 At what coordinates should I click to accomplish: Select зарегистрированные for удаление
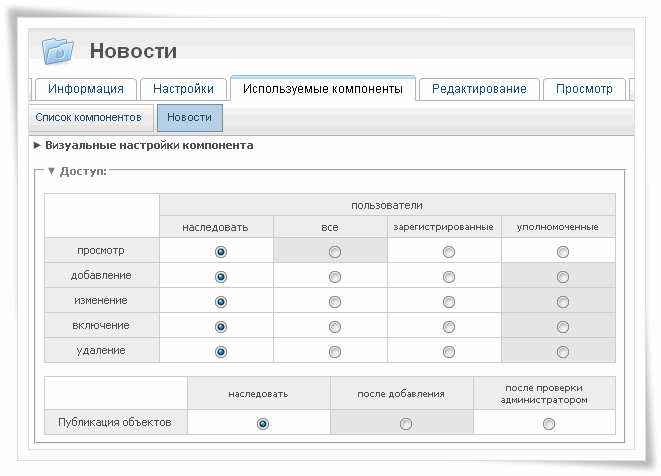(449, 352)
